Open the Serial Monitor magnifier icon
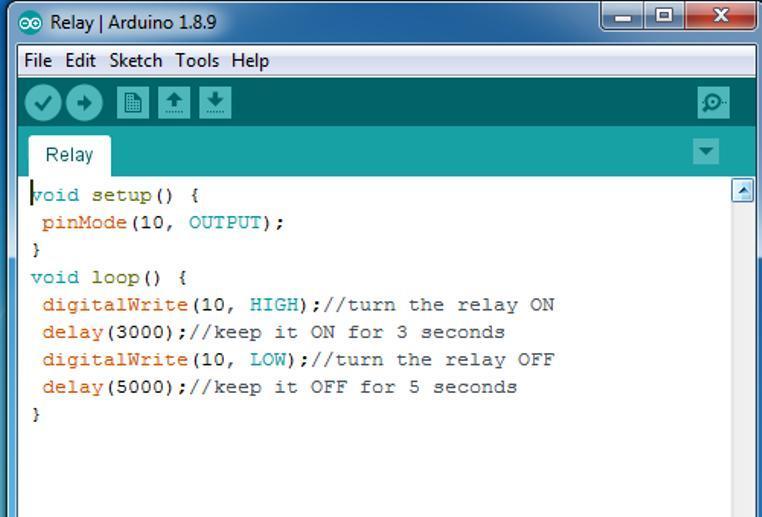762x517 pixels. pyautogui.click(x=713, y=103)
